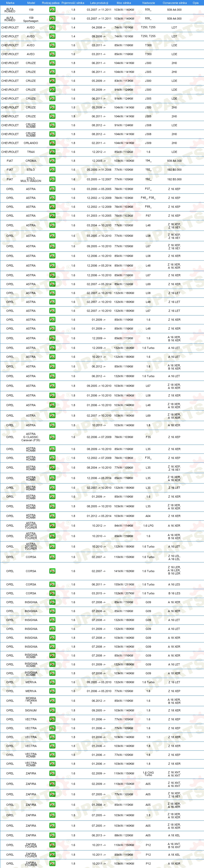Click fuel icon in Astra Sports Tourer LPG row
This screenshot has width=204, height=868.
(52, 526)
